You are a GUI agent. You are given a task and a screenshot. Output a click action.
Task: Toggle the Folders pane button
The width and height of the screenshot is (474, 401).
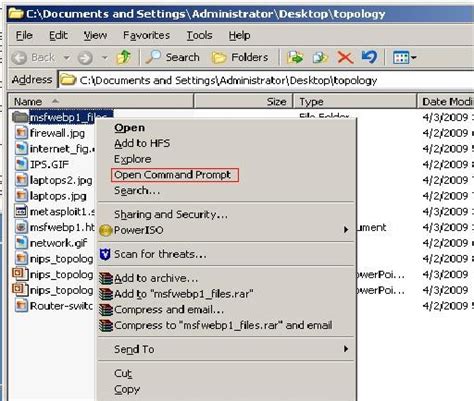click(x=240, y=57)
